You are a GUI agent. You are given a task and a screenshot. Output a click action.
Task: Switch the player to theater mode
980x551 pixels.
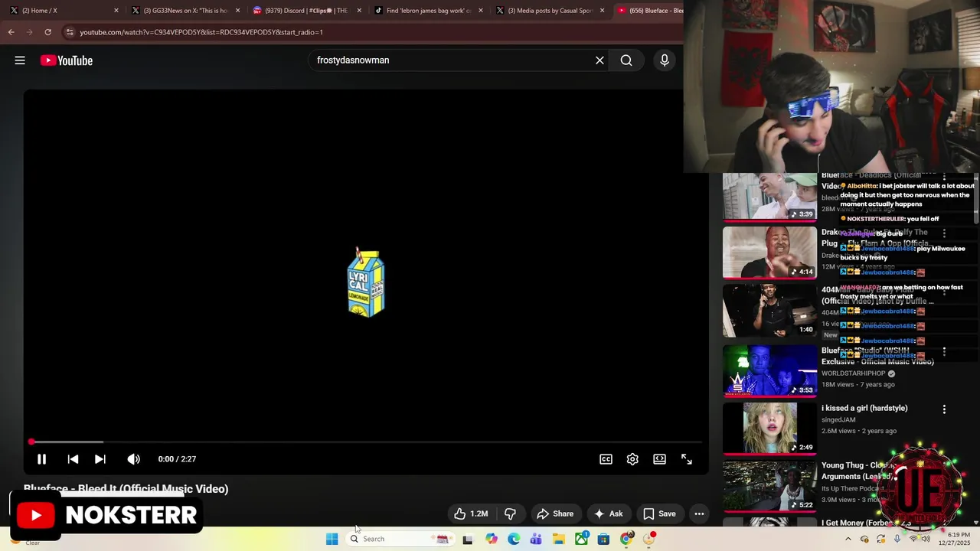tap(659, 459)
